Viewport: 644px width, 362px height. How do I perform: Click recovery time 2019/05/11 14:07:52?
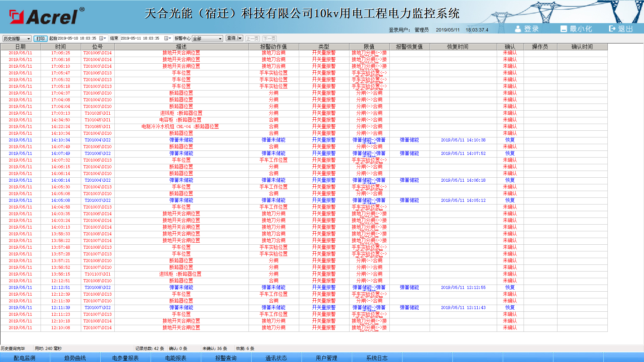point(463,154)
